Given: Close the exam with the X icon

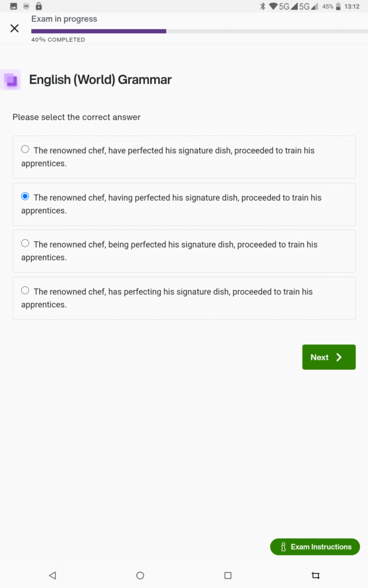Looking at the screenshot, I should coord(15,28).
